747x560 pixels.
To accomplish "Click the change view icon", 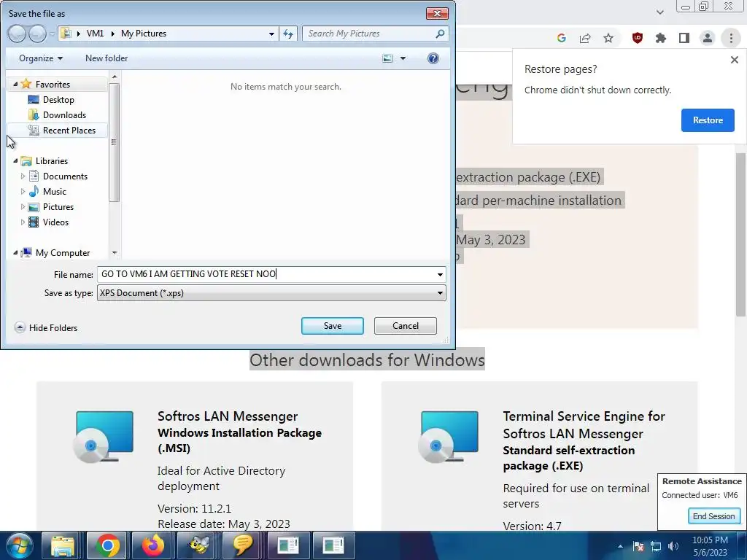I will click(388, 58).
